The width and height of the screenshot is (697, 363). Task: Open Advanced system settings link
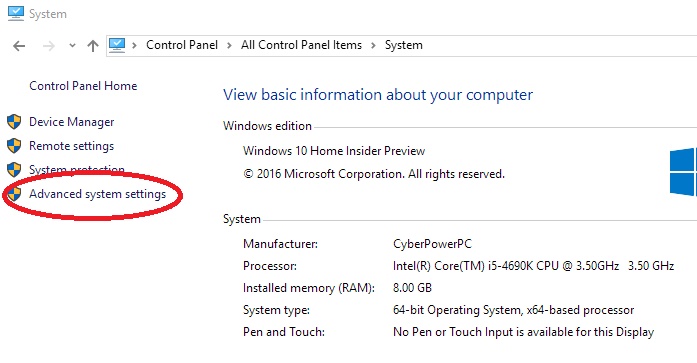click(97, 194)
